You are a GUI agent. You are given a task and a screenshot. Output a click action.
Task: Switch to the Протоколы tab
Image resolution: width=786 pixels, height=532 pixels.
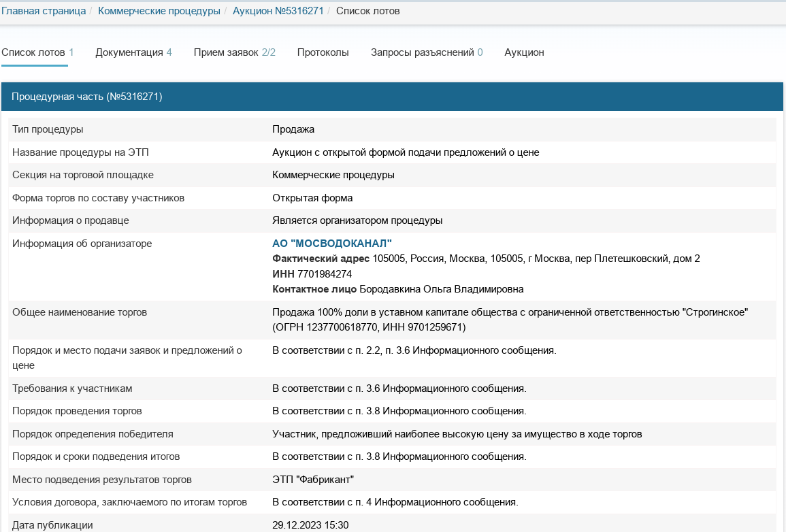pyautogui.click(x=323, y=52)
